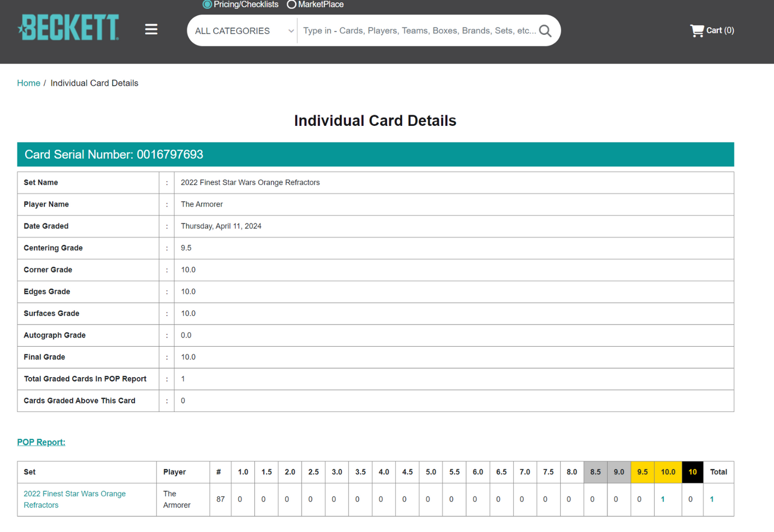774x532 pixels.
Task: Open the shopping cart icon
Action: click(697, 31)
